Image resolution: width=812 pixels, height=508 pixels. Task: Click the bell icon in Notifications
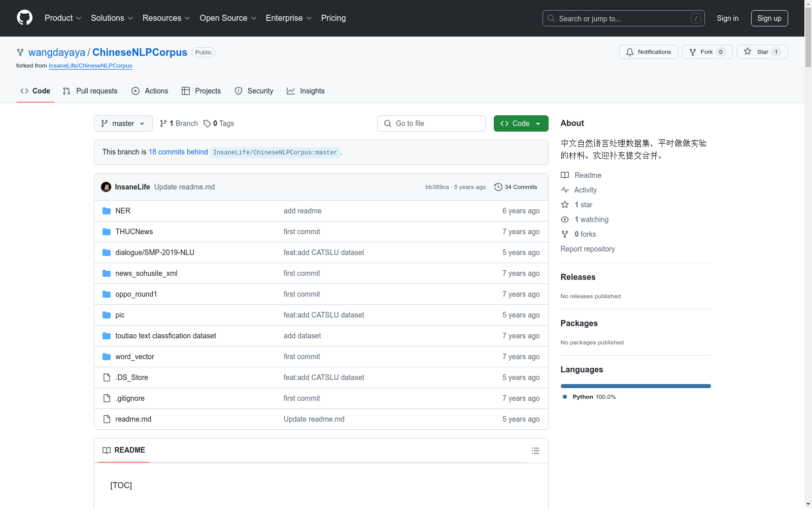[630, 52]
